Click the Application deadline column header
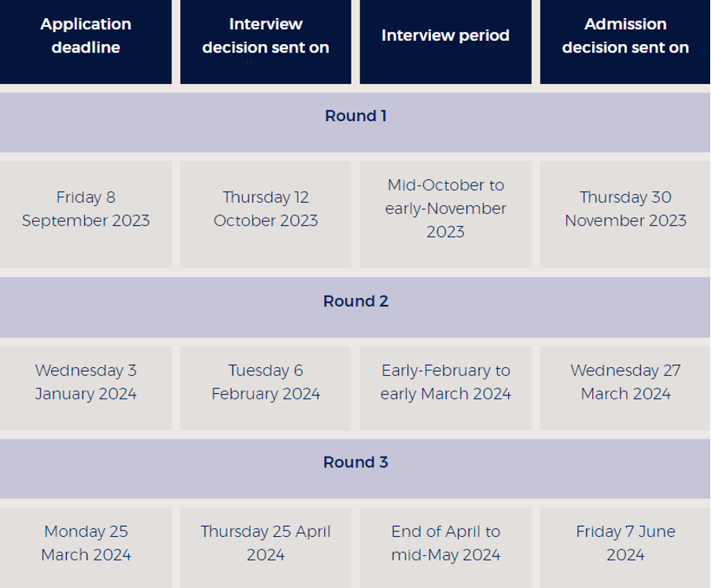Image resolution: width=711 pixels, height=588 pixels. (86, 36)
